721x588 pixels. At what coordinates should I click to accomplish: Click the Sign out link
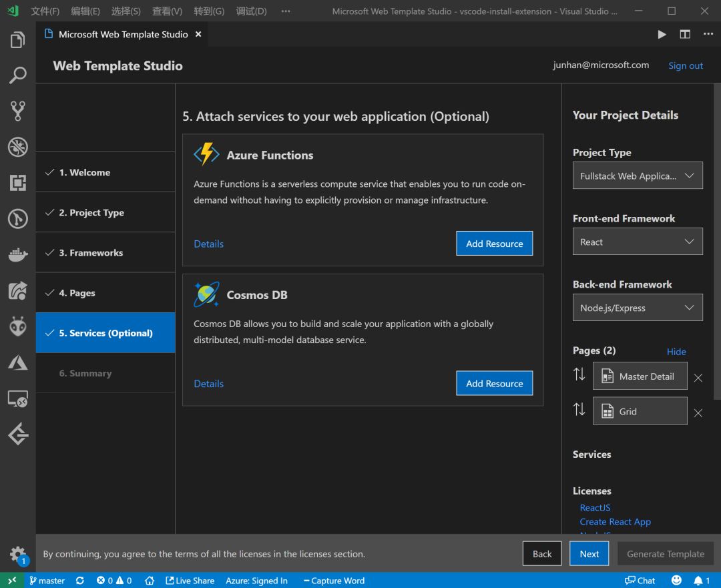tap(685, 66)
